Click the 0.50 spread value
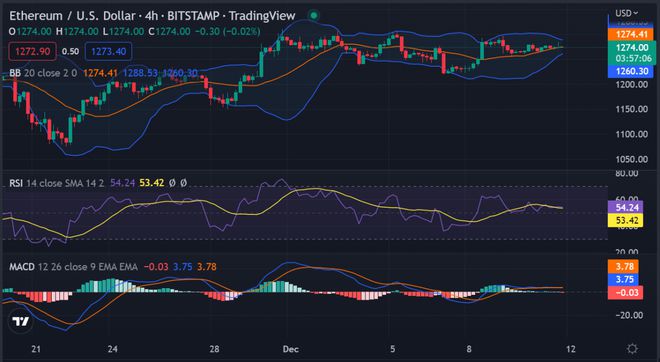 click(70, 51)
